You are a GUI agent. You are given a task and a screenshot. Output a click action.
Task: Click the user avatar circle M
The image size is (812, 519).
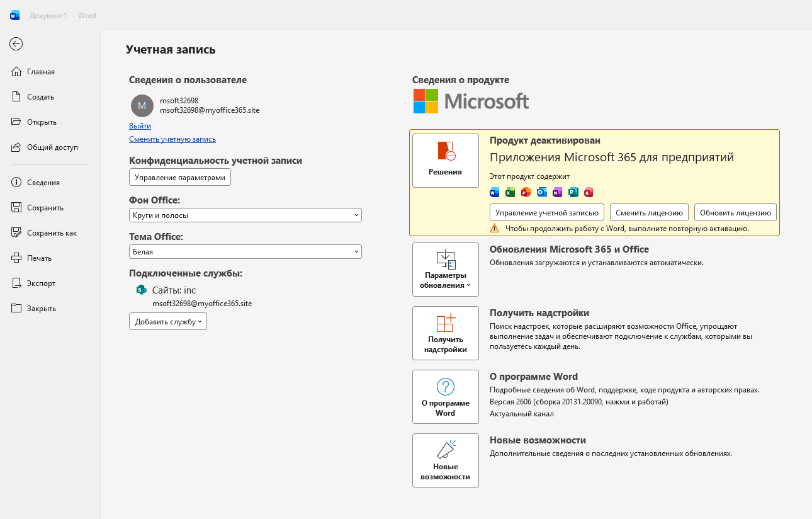point(142,106)
